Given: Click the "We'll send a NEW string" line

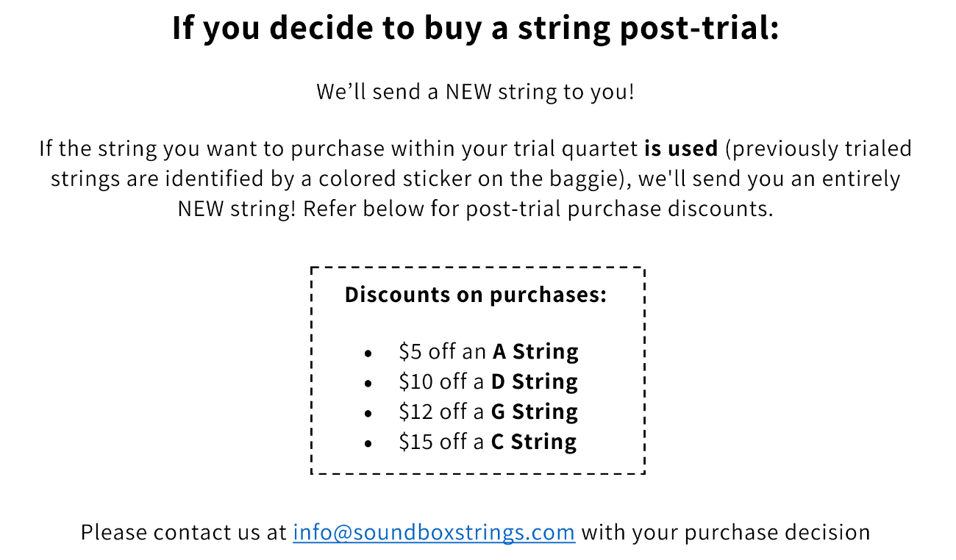Looking at the screenshot, I should 475,93.
